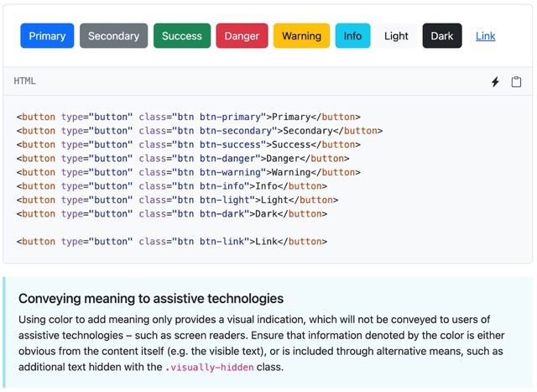Click the gray Secondary button

coord(113,36)
